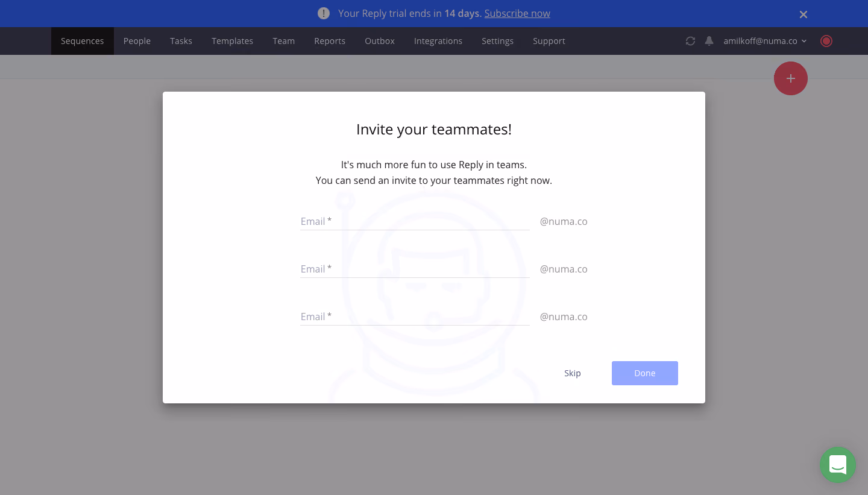Open the Reports tab
The image size is (868, 495).
click(x=330, y=41)
